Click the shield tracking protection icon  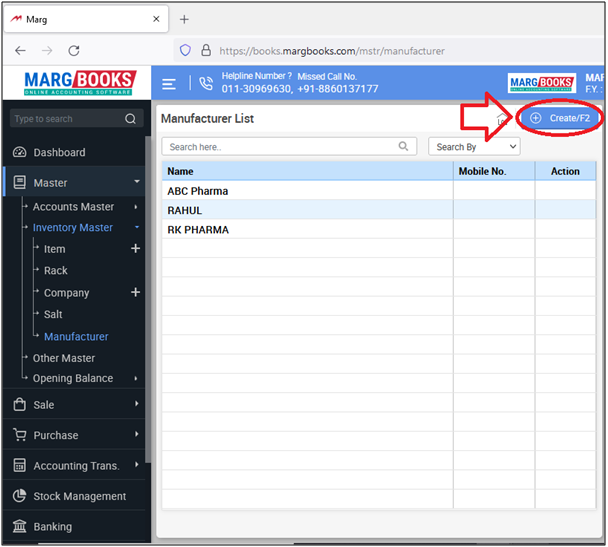click(185, 50)
